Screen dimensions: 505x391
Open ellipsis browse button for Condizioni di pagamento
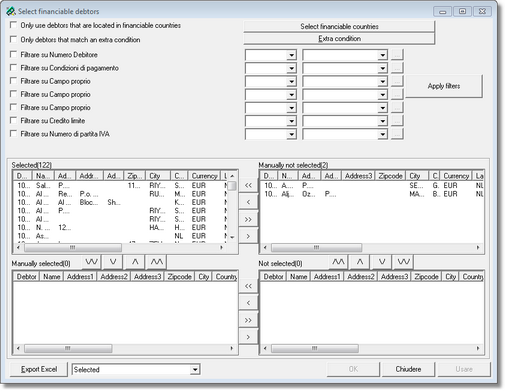pos(397,68)
